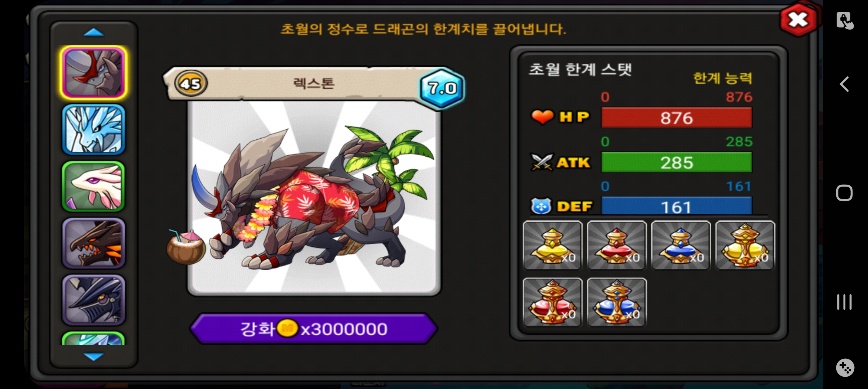This screenshot has width=868, height=389.
Task: Select the pink-eyed white dragon thumbnail
Action: [x=94, y=187]
